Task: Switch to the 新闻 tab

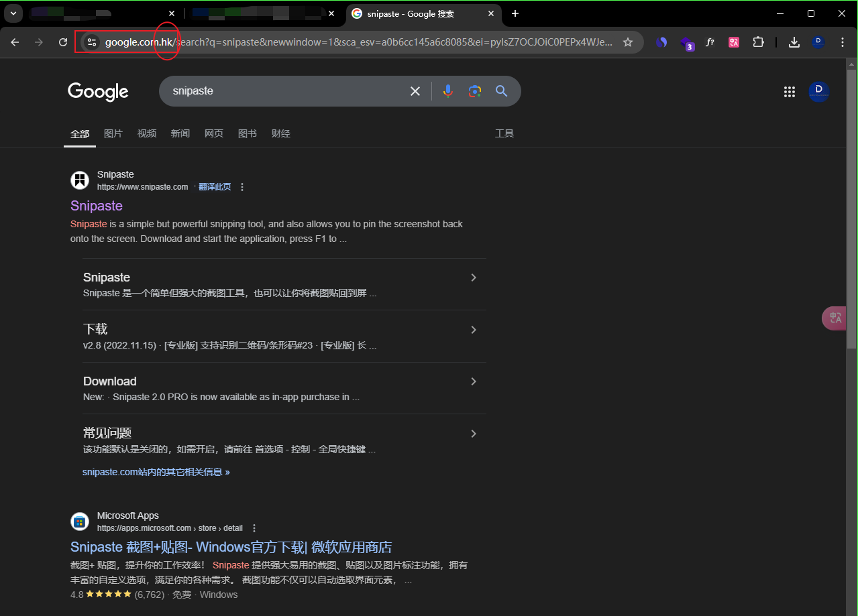Action: (180, 134)
